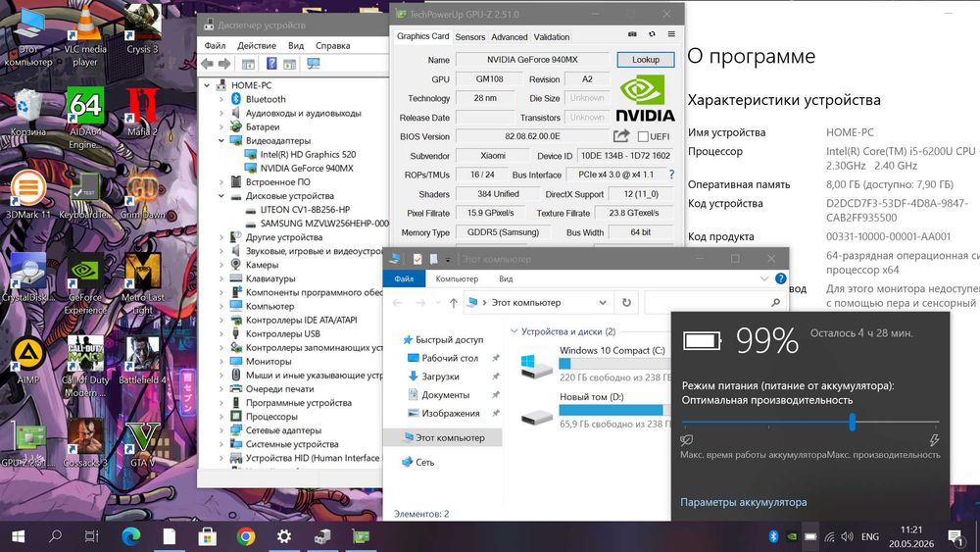Open Компьютер ribbon tab in Explorer
Image resolution: width=980 pixels, height=552 pixels.
(457, 278)
